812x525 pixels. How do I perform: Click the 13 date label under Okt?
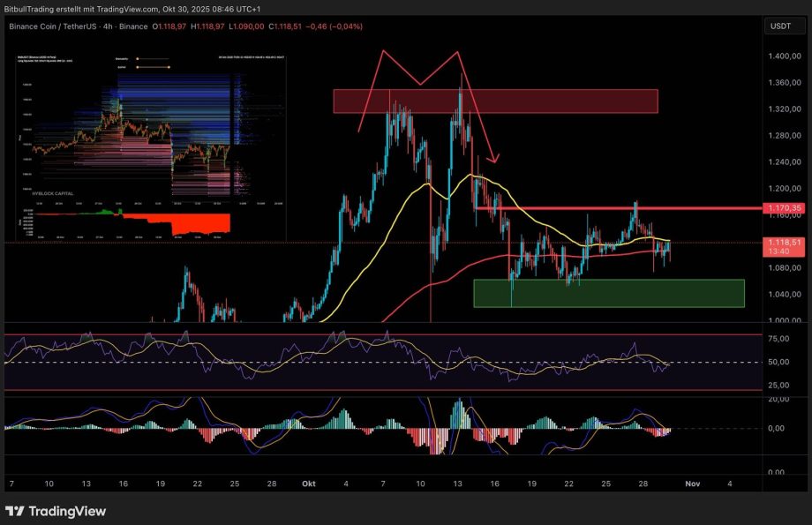click(455, 484)
